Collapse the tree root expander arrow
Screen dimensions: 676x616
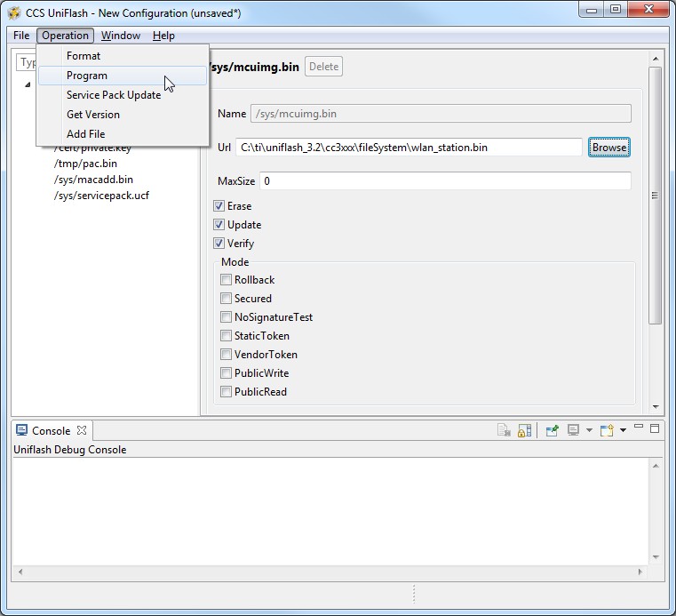point(28,84)
